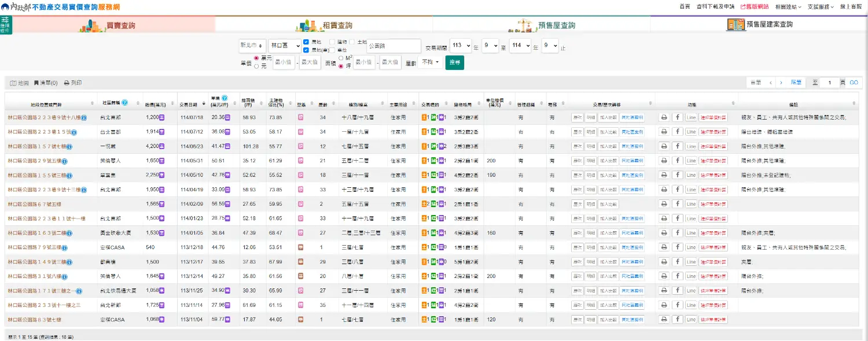Select the 元 unit price radio button
Image resolution: width=868 pixels, height=341 pixels.
tap(257, 66)
